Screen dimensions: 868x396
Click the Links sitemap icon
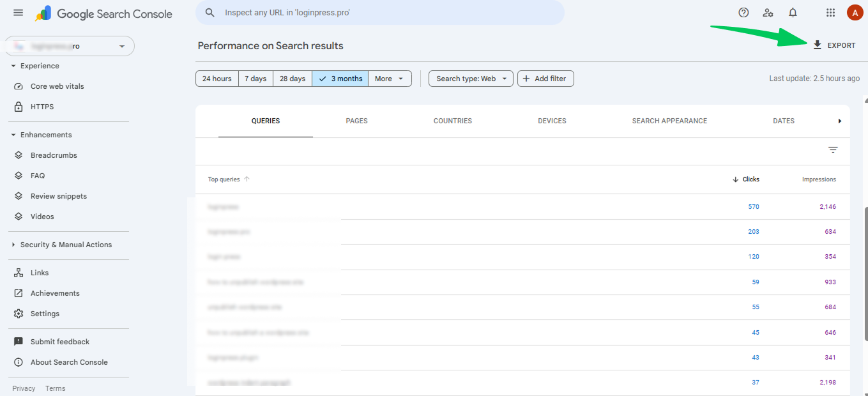click(19, 273)
